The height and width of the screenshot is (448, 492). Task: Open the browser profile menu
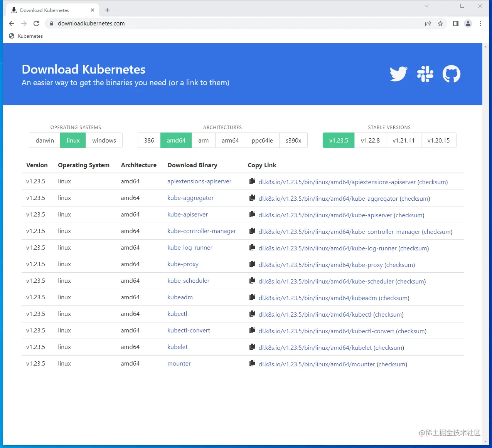(468, 23)
